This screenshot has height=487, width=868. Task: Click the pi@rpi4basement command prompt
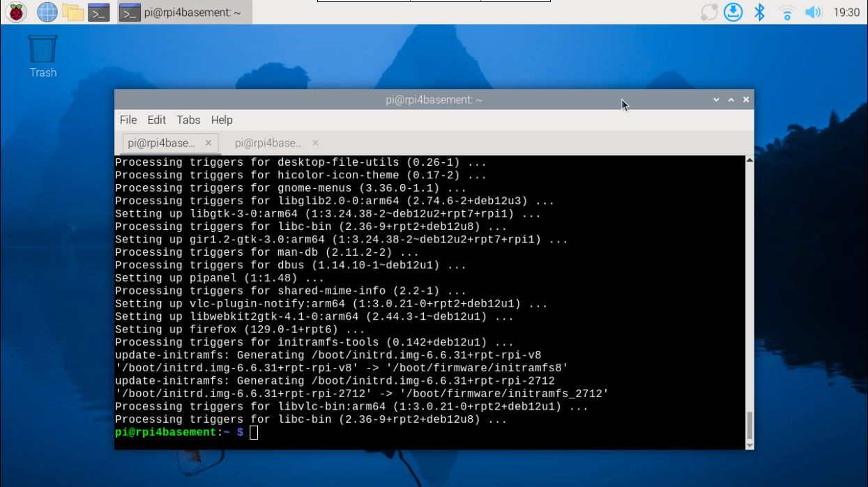[x=179, y=433]
